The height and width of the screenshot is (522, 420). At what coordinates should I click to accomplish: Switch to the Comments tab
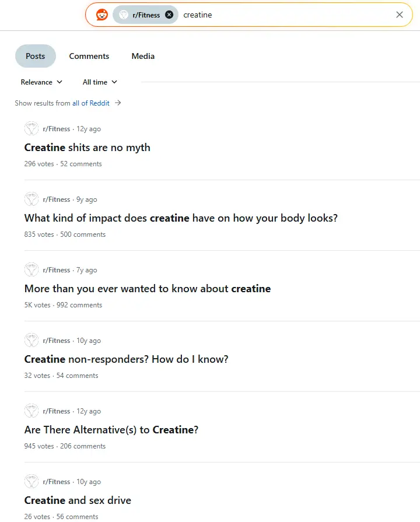tap(89, 57)
